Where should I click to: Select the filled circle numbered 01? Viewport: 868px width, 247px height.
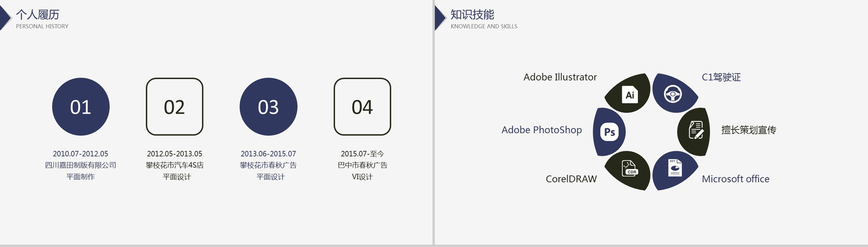tap(81, 107)
